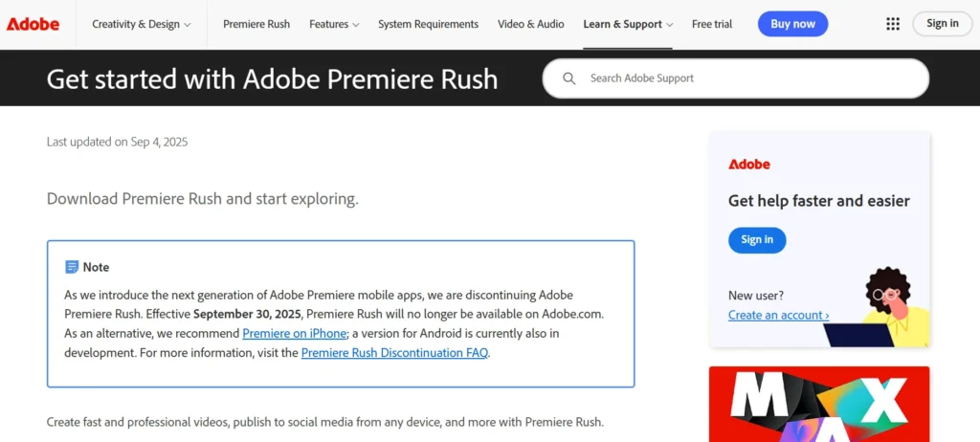Open the Adobe MAX banner image
Viewport: 980px width, 442px height.
pos(818,404)
